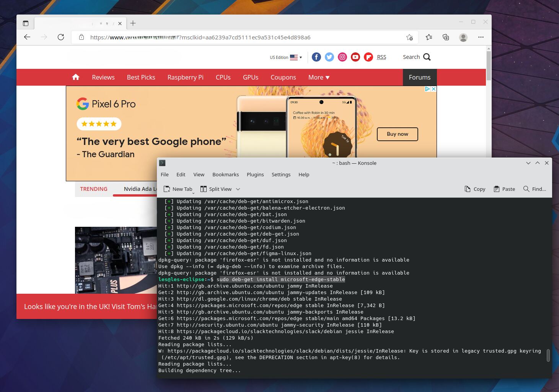559x392 pixels.
Task: Open CPUs section in nav bar
Action: [x=223, y=77]
